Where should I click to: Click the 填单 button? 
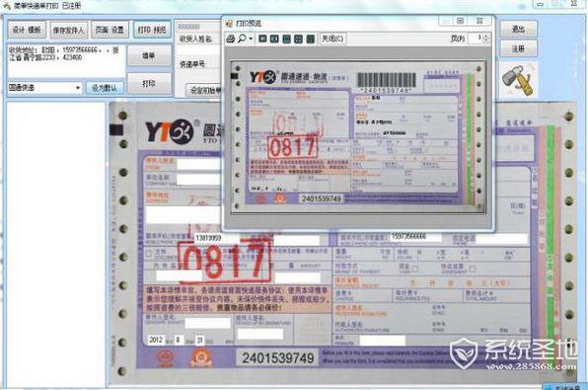tap(149, 55)
